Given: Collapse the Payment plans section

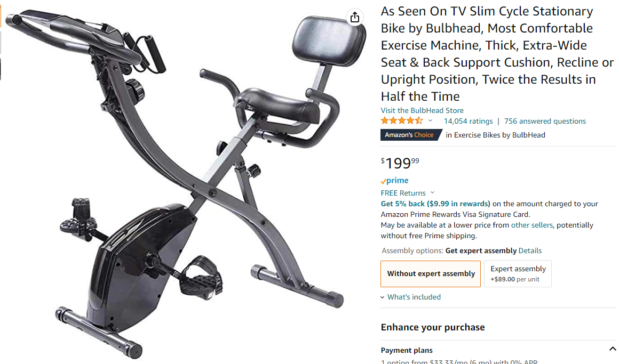Looking at the screenshot, I should (x=612, y=349).
